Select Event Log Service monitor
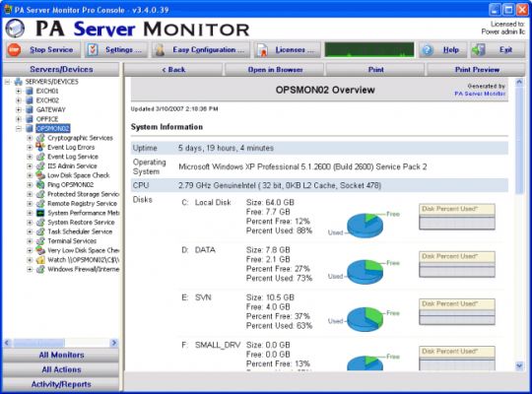 (73, 157)
